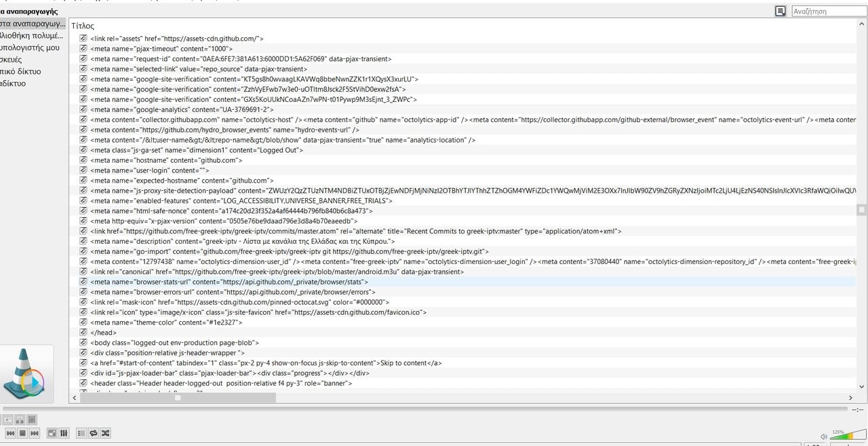Click the frame-by-frame button
Viewport: 868px width, 446px height.
pyautogui.click(x=32, y=420)
